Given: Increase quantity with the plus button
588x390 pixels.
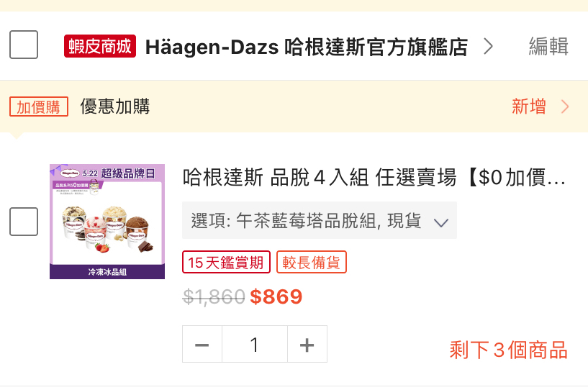Looking at the screenshot, I should [307, 344].
